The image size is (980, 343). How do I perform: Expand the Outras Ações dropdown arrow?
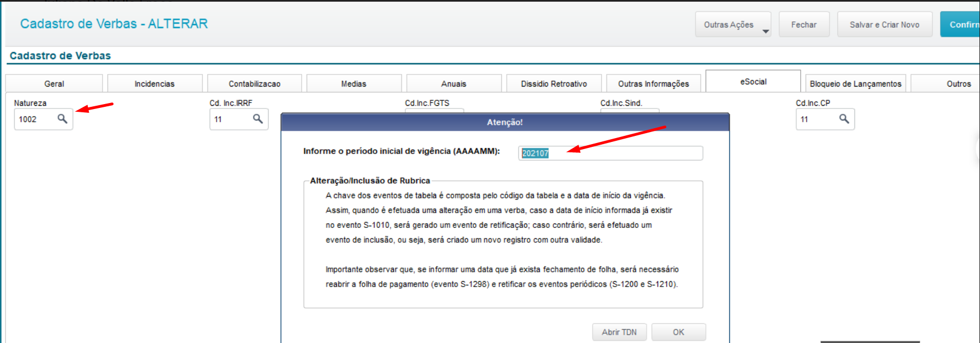766,32
